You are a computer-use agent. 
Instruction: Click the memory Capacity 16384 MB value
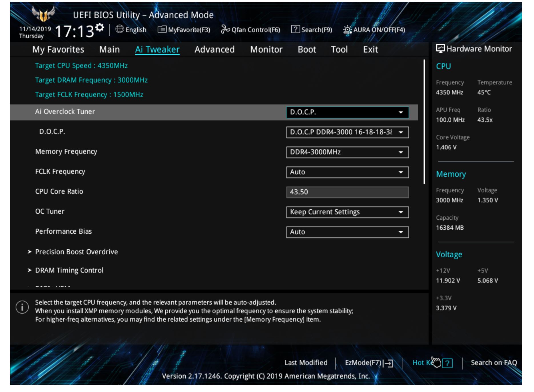coord(450,228)
